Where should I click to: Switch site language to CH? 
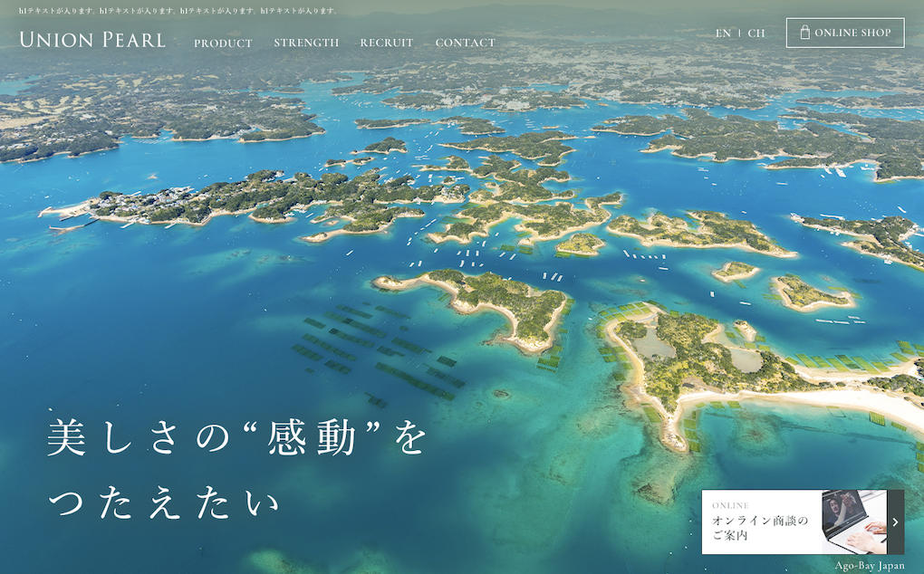(x=756, y=33)
